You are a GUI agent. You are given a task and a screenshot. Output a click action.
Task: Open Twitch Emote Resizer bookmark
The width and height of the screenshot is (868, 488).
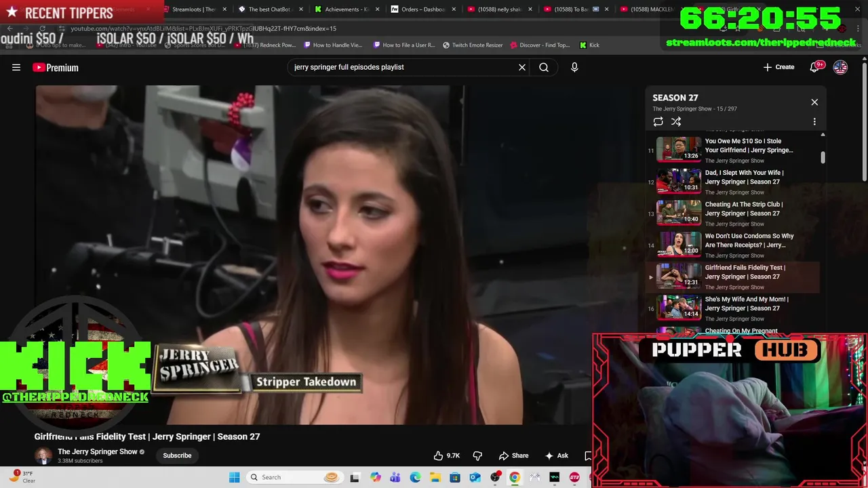[473, 45]
